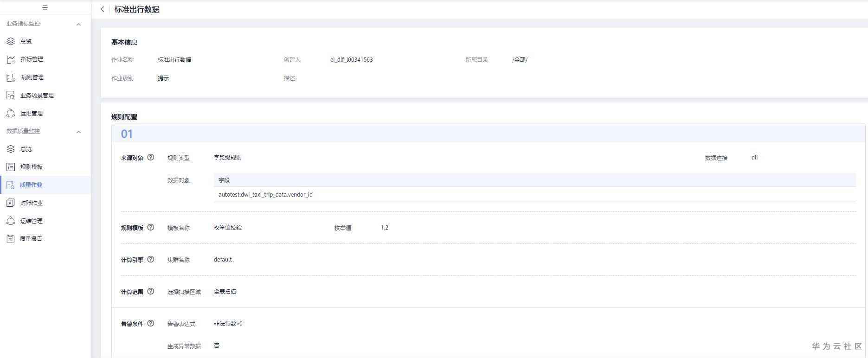
Task: Click the data connection value dli
Action: pos(754,158)
